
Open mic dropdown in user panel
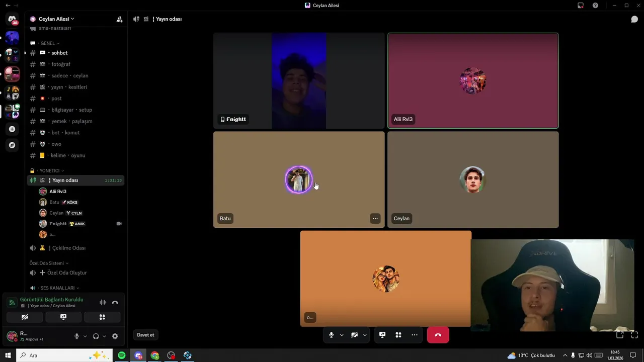click(x=85, y=336)
